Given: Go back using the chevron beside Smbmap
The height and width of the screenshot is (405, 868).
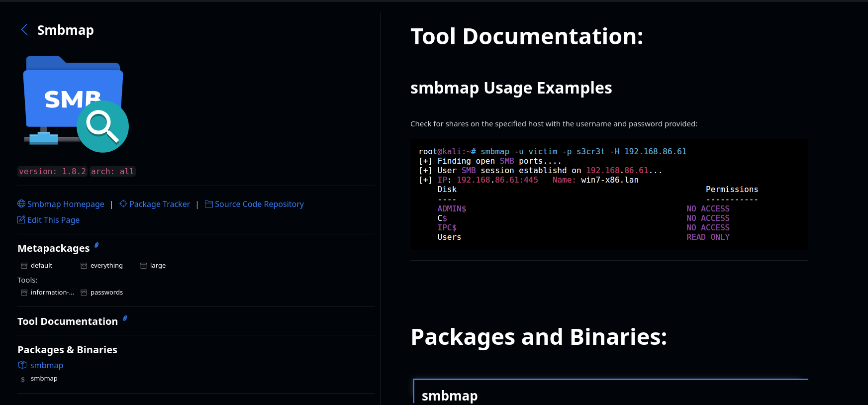Looking at the screenshot, I should (x=24, y=30).
